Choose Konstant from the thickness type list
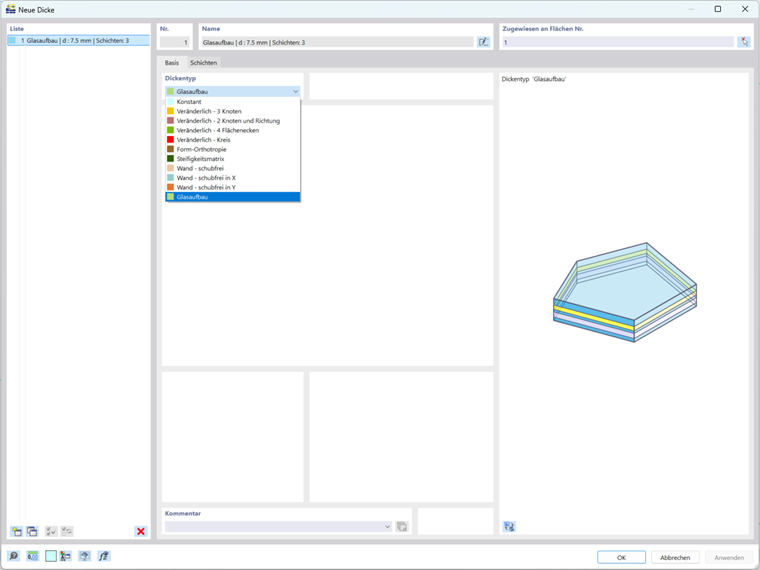Image resolution: width=760 pixels, height=570 pixels. coord(233,102)
